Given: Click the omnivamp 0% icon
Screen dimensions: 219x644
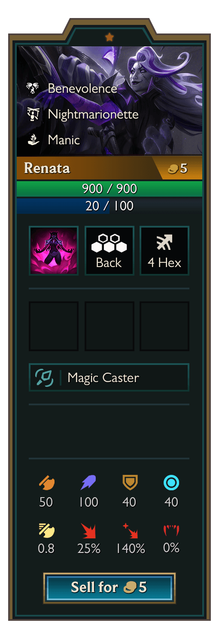Looking at the screenshot, I should (x=171, y=531).
